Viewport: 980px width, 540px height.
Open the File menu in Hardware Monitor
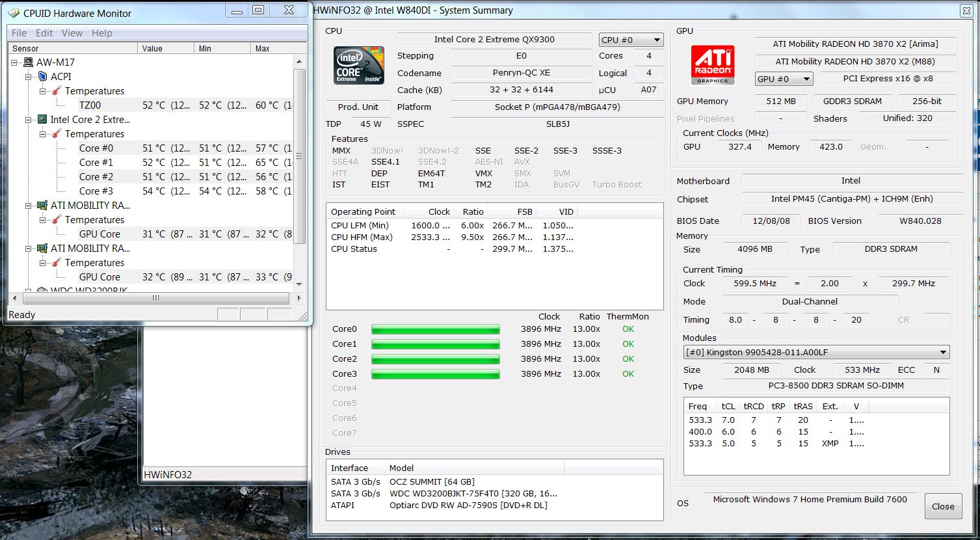coord(20,33)
